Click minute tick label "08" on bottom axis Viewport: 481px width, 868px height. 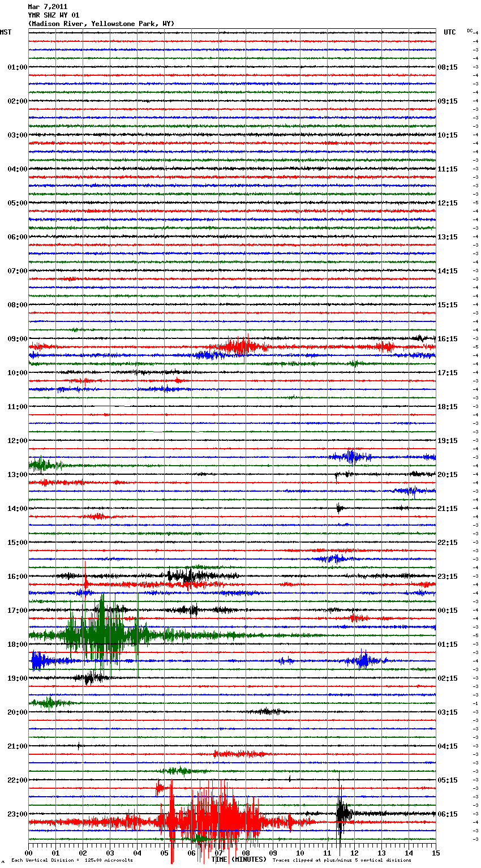tap(246, 853)
